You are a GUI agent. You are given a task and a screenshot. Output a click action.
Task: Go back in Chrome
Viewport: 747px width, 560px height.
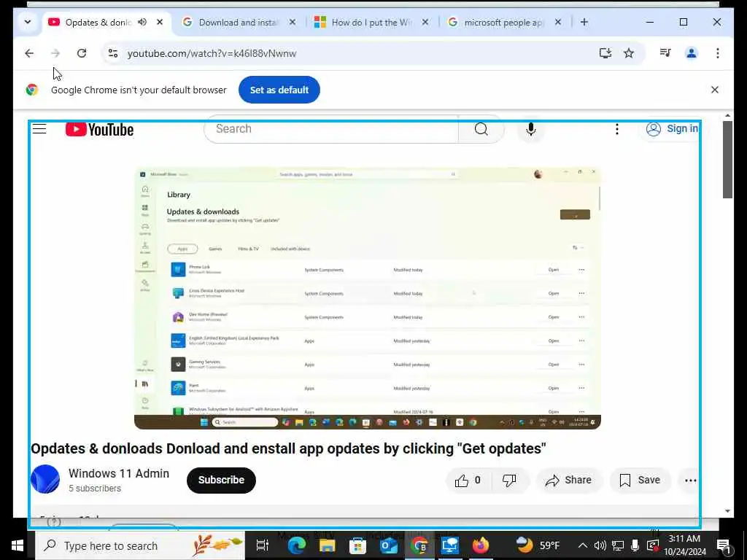[29, 53]
